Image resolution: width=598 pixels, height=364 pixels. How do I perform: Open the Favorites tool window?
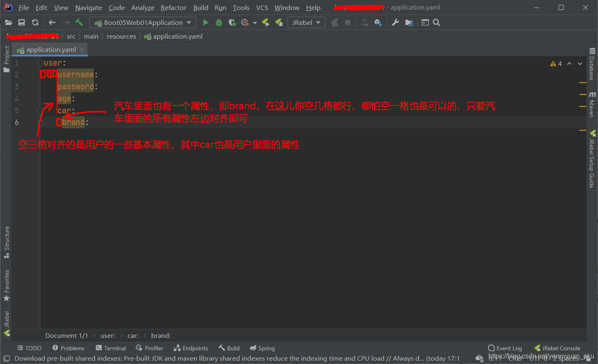tap(6, 286)
